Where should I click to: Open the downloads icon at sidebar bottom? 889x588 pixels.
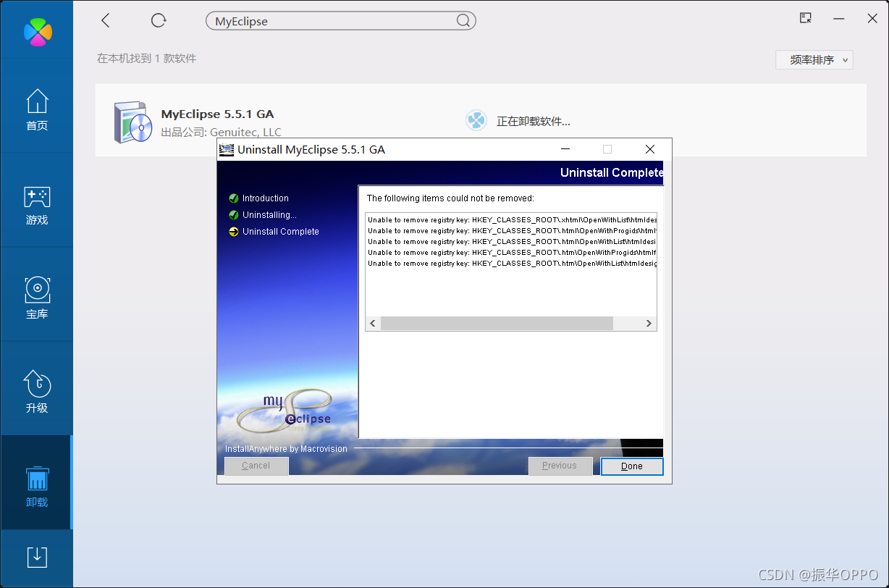37,557
